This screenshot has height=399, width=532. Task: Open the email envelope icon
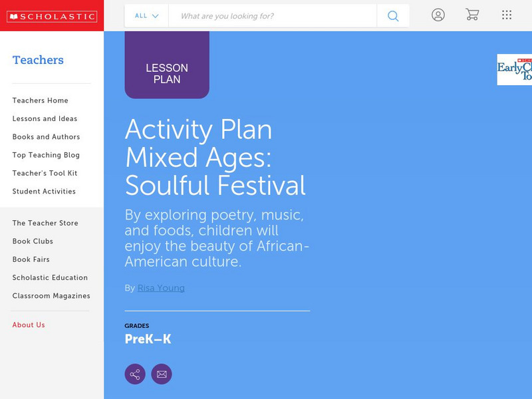click(x=162, y=374)
